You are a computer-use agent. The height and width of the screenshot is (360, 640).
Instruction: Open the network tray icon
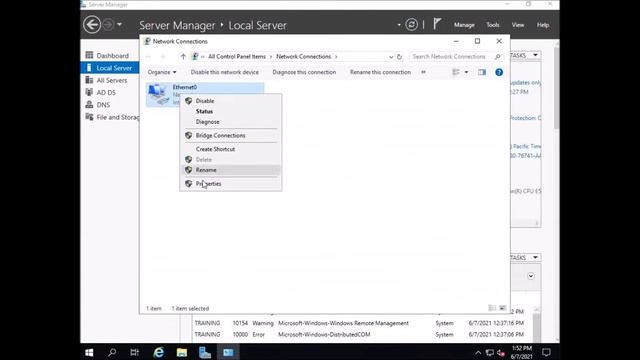[490, 352]
